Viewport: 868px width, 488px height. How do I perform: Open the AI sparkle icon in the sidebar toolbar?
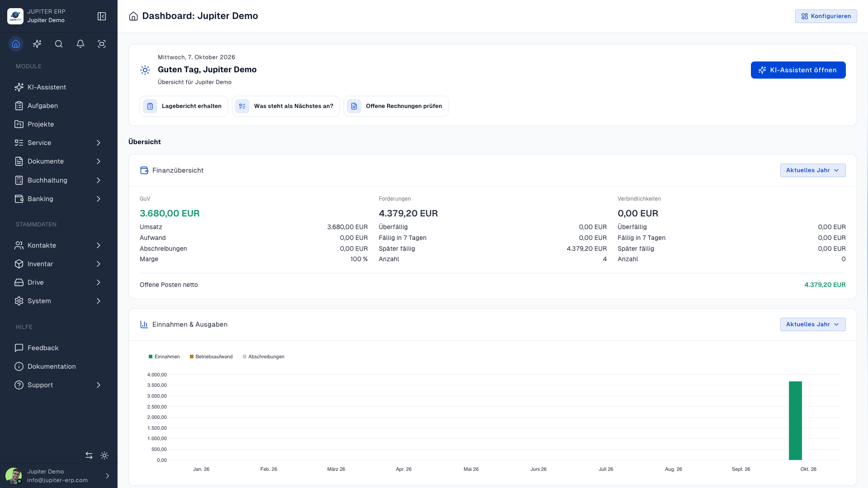pyautogui.click(x=37, y=44)
